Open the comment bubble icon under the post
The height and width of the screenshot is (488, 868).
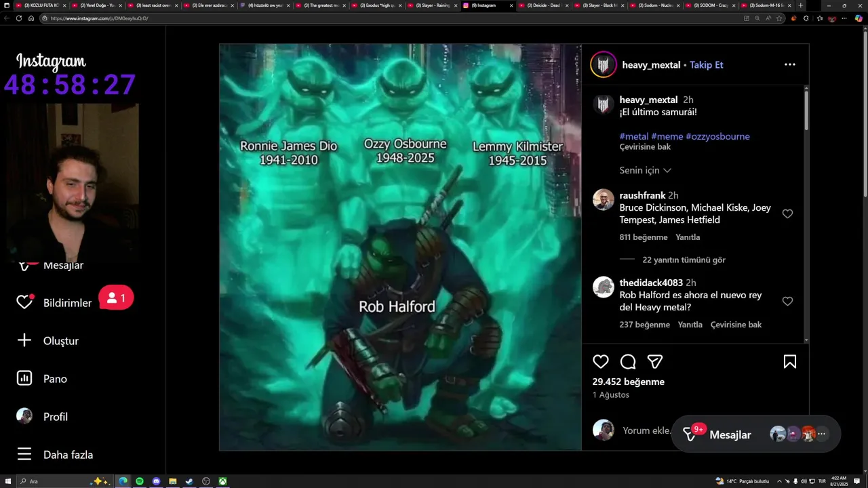pos(628,361)
